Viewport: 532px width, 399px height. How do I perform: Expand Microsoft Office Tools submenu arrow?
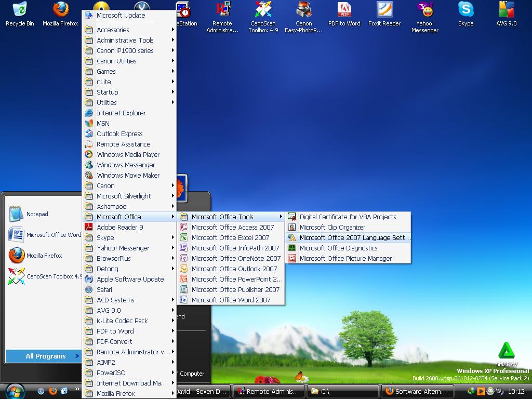[281, 217]
